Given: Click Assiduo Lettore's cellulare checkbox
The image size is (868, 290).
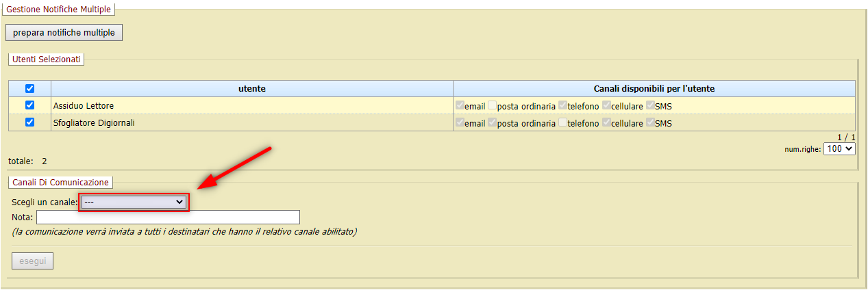Looking at the screenshot, I should click(606, 105).
